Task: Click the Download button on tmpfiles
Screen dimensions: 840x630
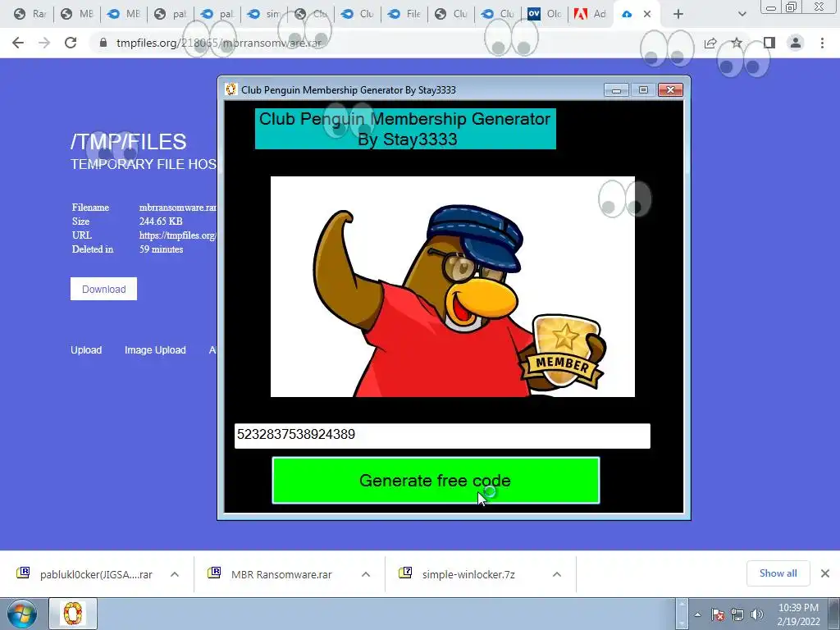Action: pyautogui.click(x=104, y=289)
